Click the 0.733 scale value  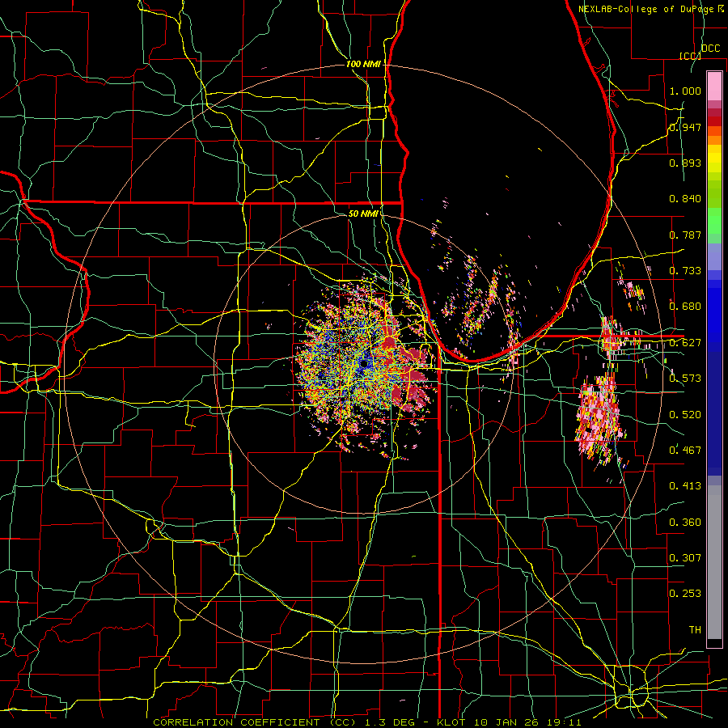coord(685,271)
